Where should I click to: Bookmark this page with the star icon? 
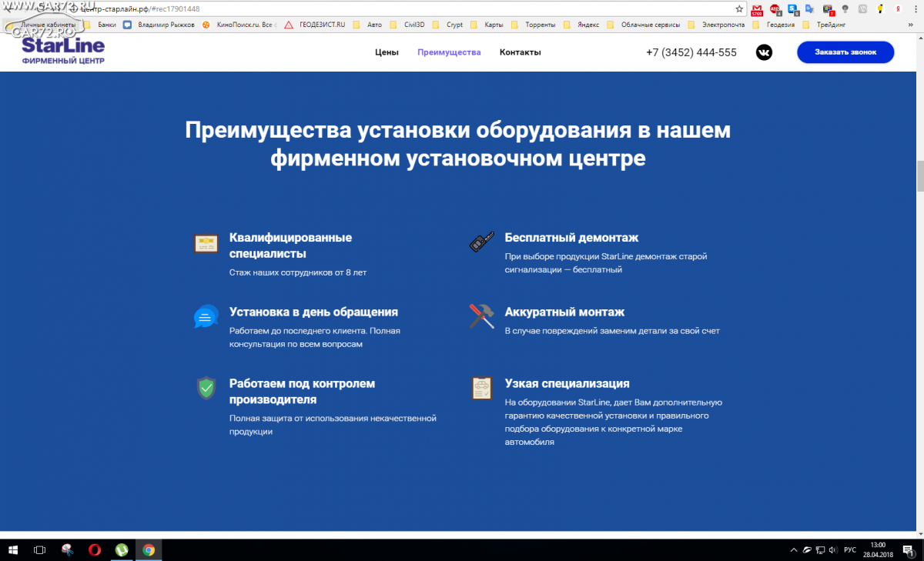click(x=739, y=9)
